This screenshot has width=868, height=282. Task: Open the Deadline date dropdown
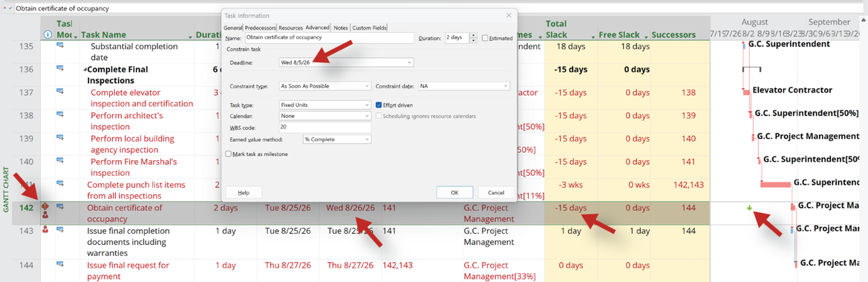[410, 62]
